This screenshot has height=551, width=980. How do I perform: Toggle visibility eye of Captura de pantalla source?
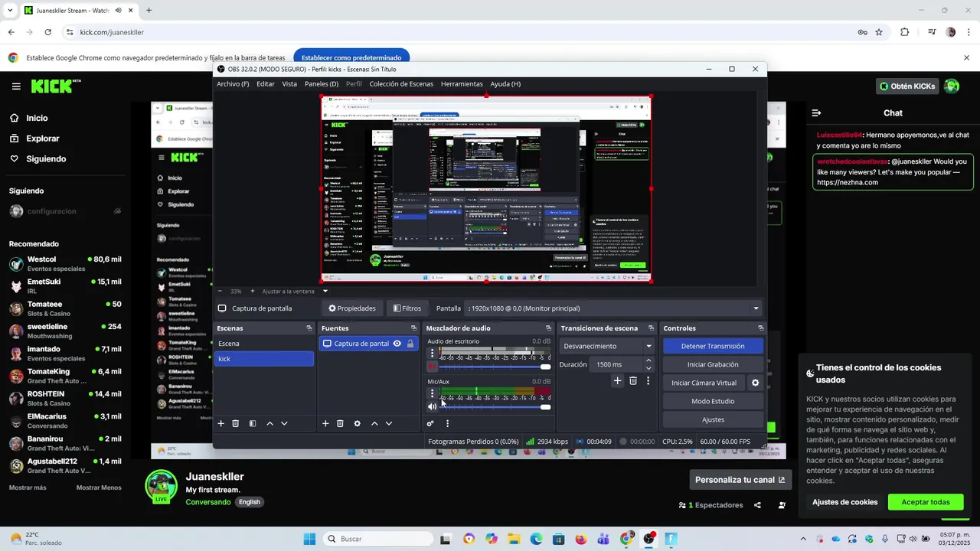tap(397, 344)
